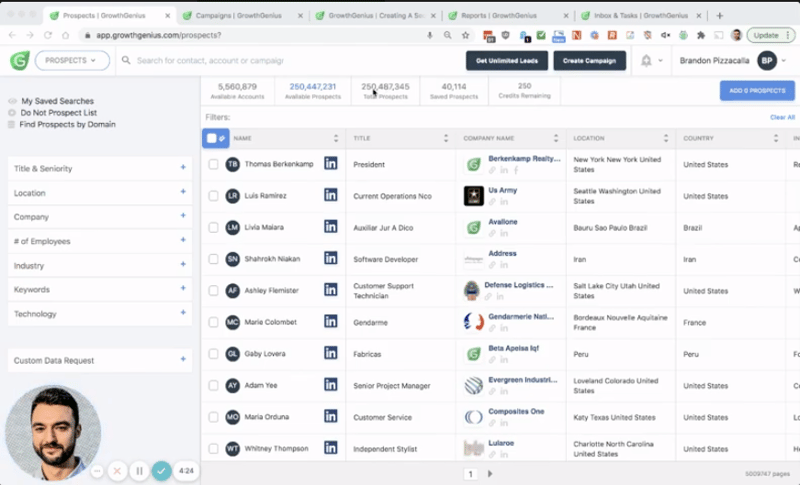Click the Clear All filters link

point(782,117)
